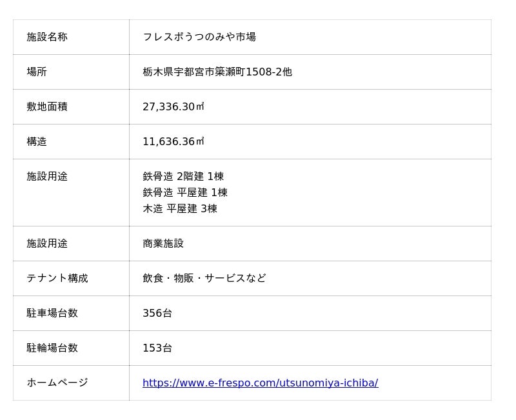The height and width of the screenshot is (420, 516).
Task: Select the 356台 parking count value
Action: (157, 313)
